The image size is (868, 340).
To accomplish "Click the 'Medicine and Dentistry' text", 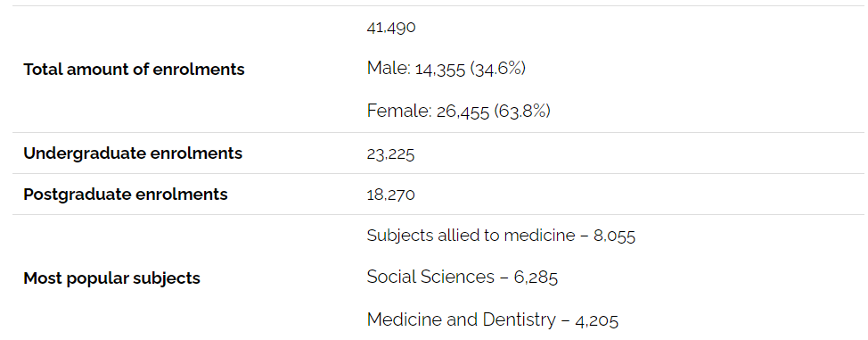I will click(x=461, y=319).
